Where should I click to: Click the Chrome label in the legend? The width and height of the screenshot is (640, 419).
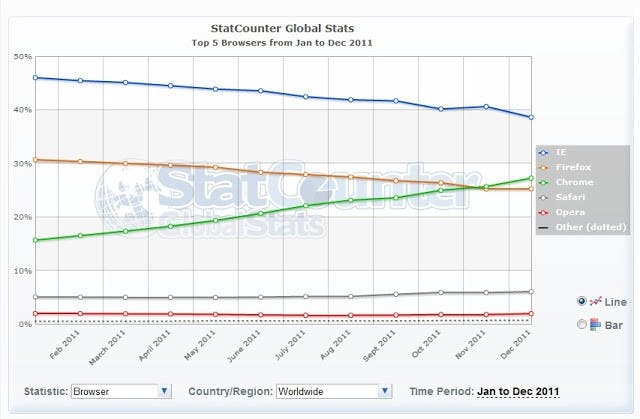(x=573, y=183)
